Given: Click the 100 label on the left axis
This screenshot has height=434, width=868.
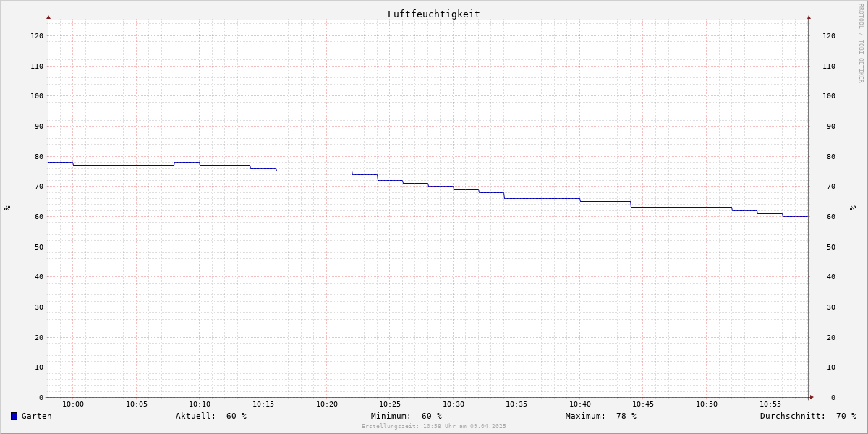Looking at the screenshot, I should pyautogui.click(x=37, y=95).
